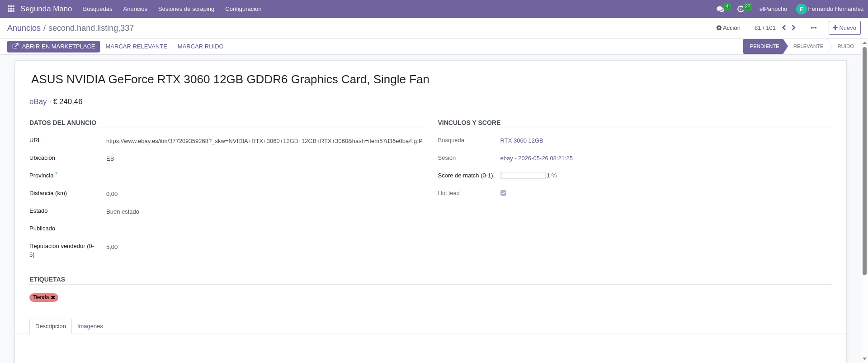Viewport: 868px width, 363px height.
Task: Toggle the Hot lead checkbox
Action: point(503,193)
